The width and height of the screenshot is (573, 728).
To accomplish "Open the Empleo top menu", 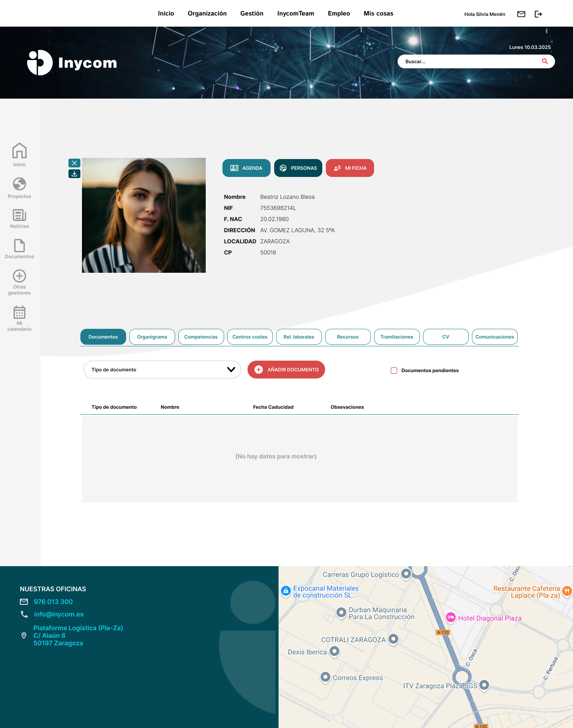I will [x=339, y=14].
